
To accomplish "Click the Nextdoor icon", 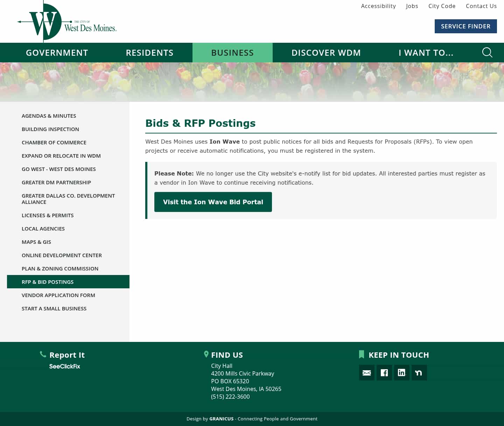I will pos(419,373).
